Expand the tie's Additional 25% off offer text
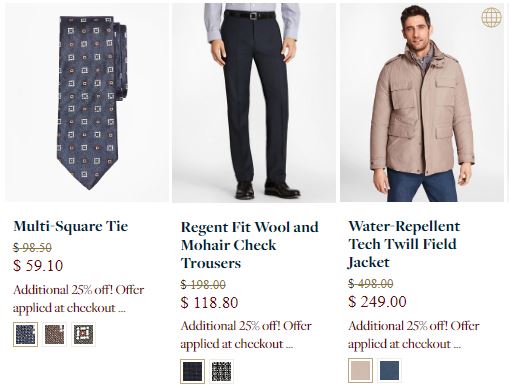 pos(79,299)
